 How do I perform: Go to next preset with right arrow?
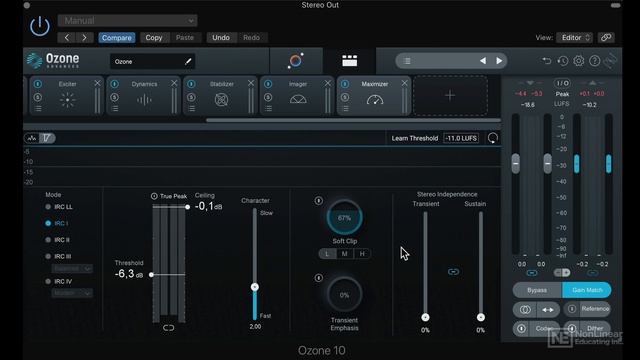tap(84, 38)
